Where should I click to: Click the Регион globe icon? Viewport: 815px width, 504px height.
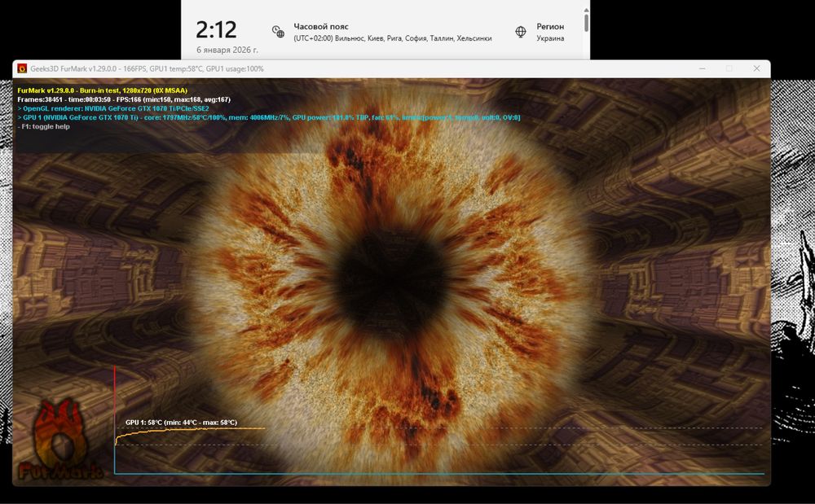(x=520, y=32)
